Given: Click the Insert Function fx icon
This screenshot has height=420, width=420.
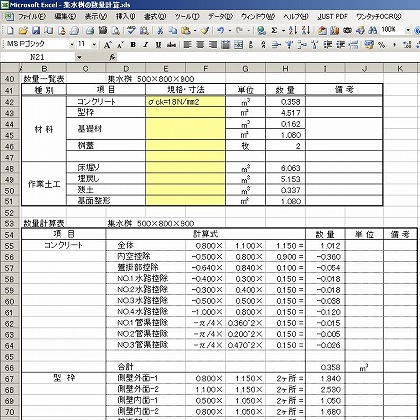Looking at the screenshot, I should coord(113,57).
